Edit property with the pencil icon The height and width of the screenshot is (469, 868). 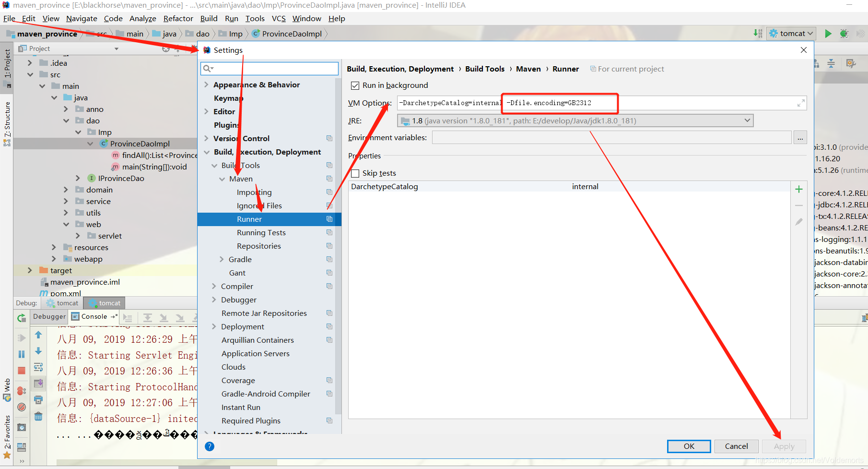(799, 222)
